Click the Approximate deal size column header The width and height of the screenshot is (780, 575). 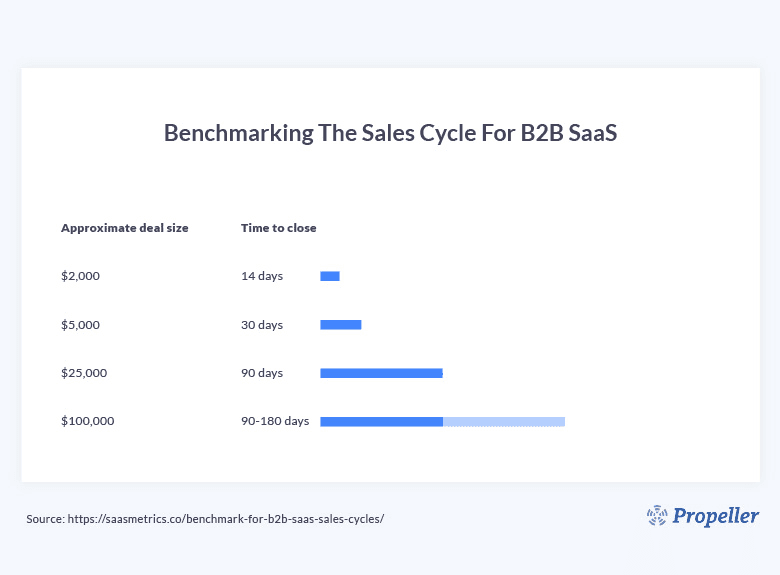124,228
